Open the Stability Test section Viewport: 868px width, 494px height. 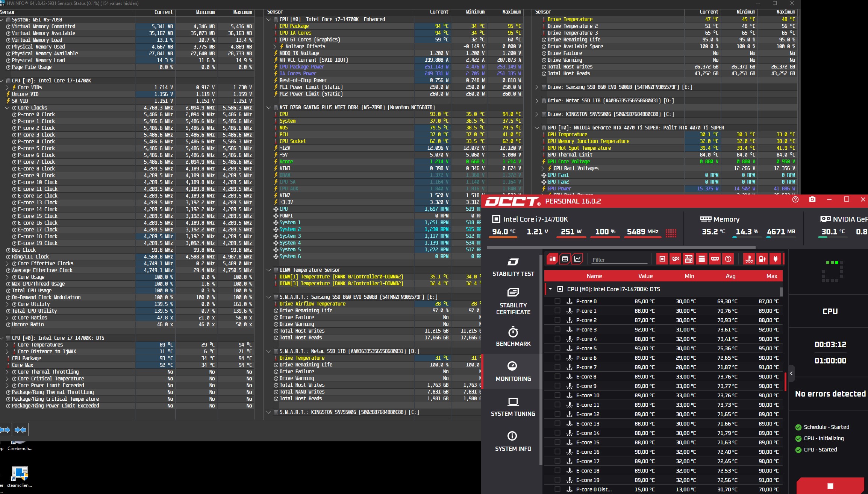coord(513,267)
